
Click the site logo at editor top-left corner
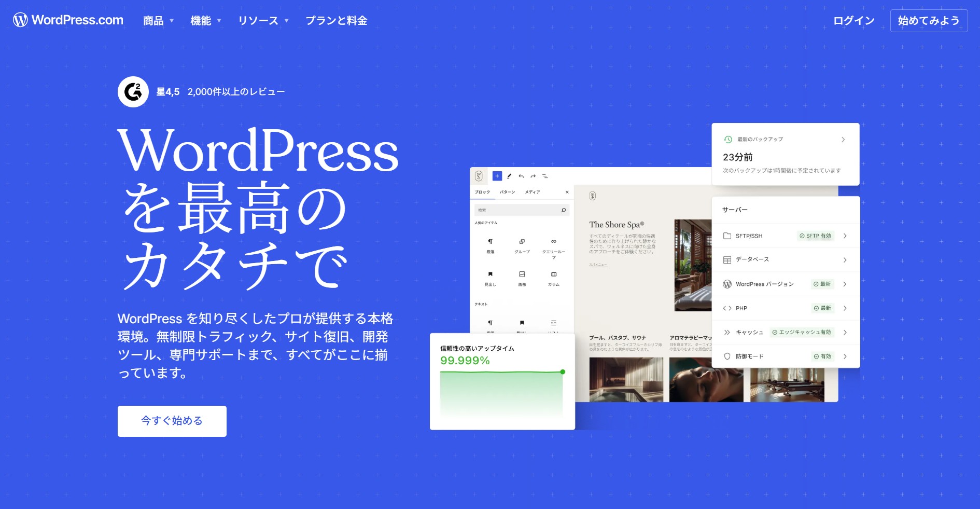point(479,176)
